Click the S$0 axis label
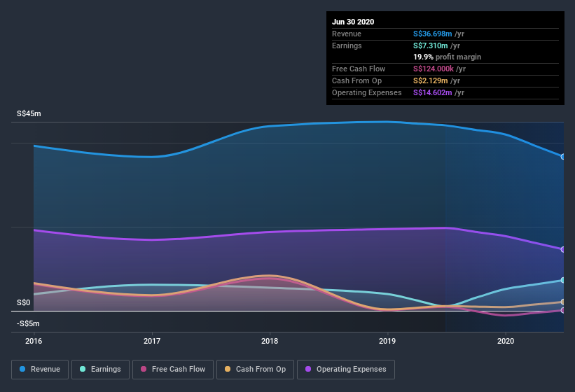 24,302
